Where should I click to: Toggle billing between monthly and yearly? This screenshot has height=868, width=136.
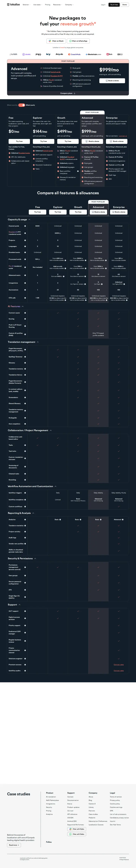click(x=22, y=105)
